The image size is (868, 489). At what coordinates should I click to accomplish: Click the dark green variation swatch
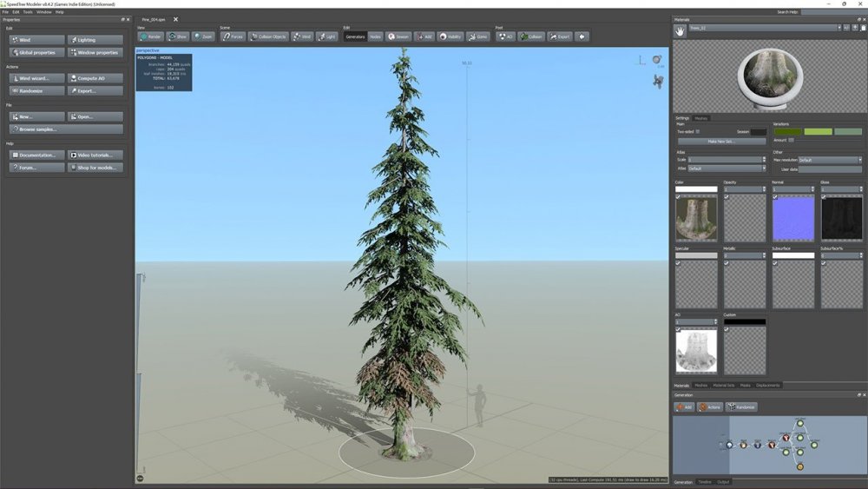click(788, 132)
